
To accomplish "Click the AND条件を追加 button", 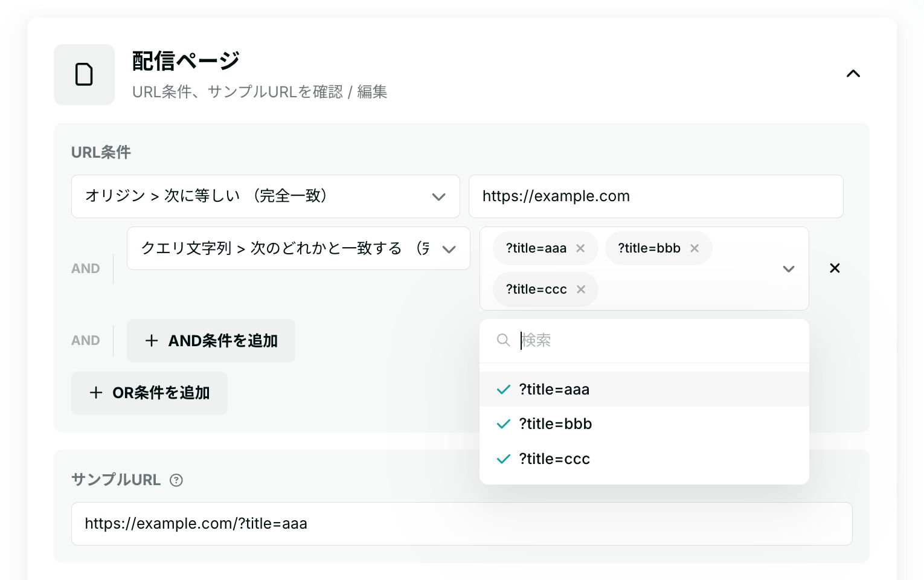I will pos(211,341).
